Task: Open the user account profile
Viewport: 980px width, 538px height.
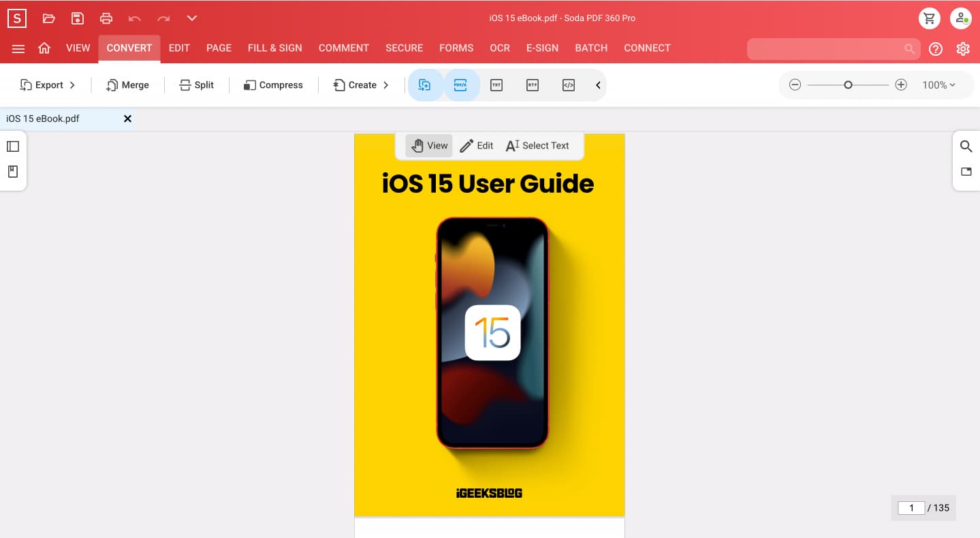Action: pos(961,18)
